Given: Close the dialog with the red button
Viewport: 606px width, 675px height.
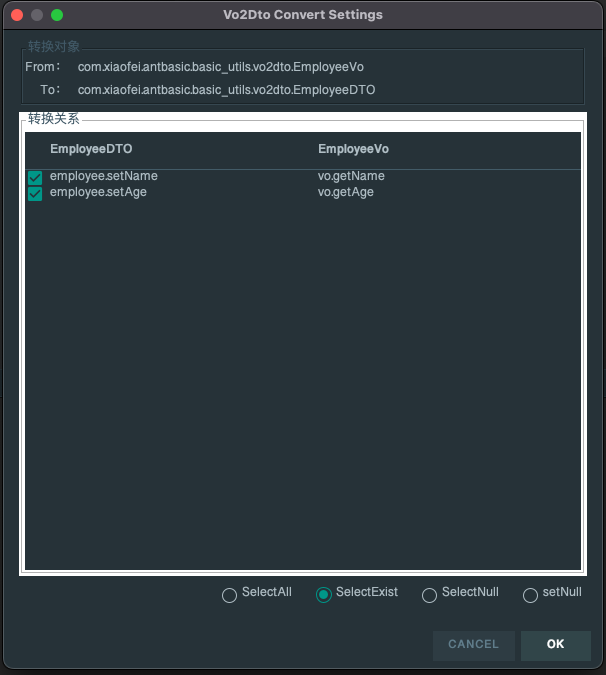Looking at the screenshot, I should click(x=17, y=15).
